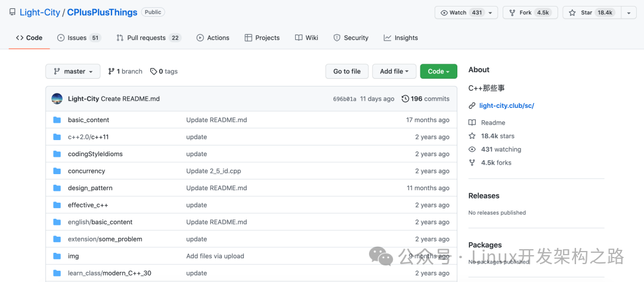The image size is (644, 282).
Task: Open the effective_c++ folder name
Action: pos(88,205)
